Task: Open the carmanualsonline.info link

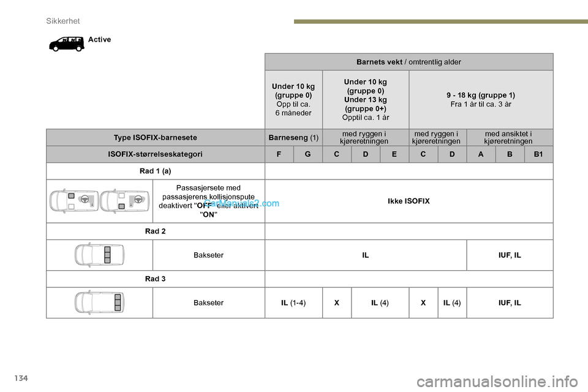Action: (497, 382)
